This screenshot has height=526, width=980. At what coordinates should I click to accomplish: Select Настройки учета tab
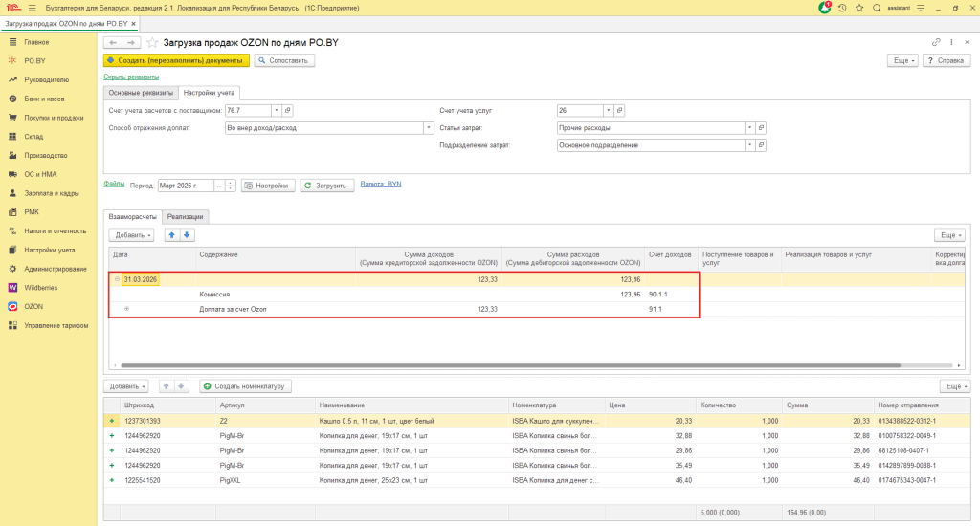(209, 93)
